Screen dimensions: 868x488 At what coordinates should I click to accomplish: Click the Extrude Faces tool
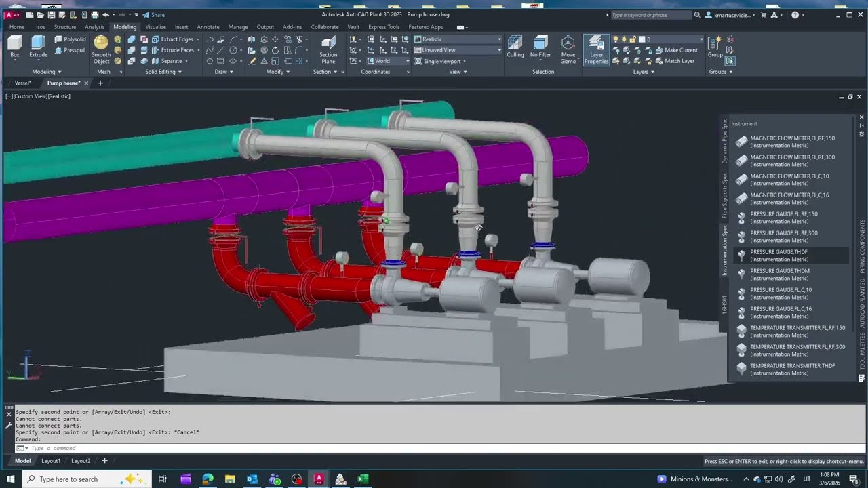pos(172,50)
